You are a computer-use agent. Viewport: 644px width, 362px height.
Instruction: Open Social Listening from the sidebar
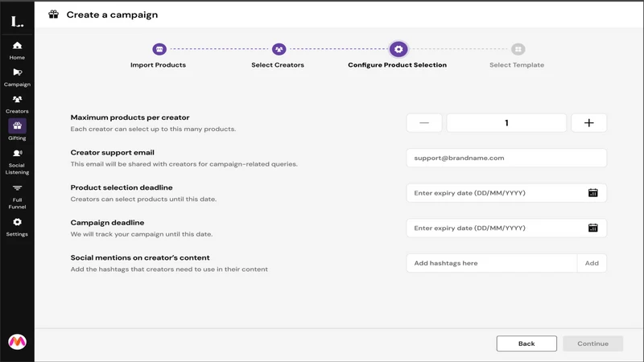(17, 154)
